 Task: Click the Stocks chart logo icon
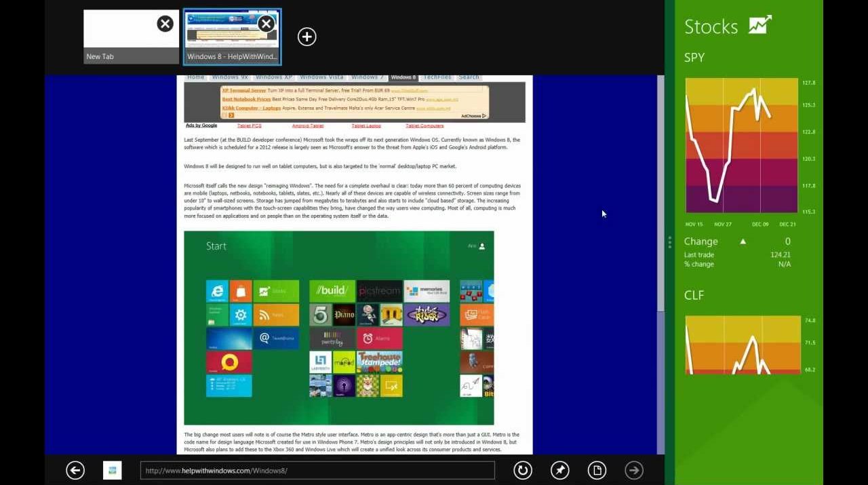(x=760, y=26)
